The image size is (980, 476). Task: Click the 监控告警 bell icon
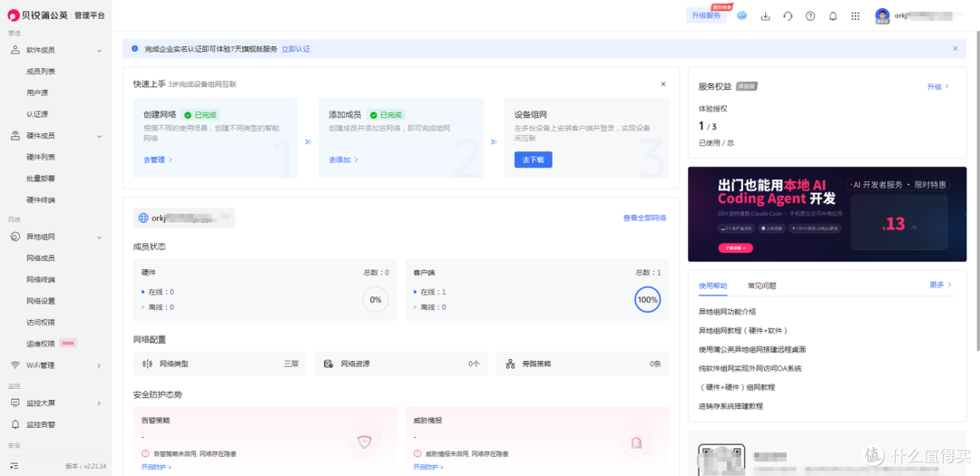pyautogui.click(x=15, y=425)
